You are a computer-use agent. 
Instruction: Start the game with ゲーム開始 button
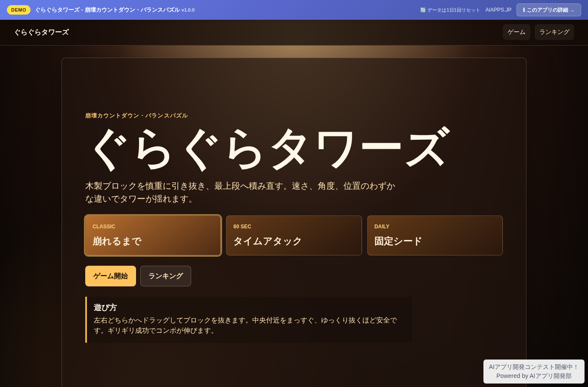pos(111,276)
